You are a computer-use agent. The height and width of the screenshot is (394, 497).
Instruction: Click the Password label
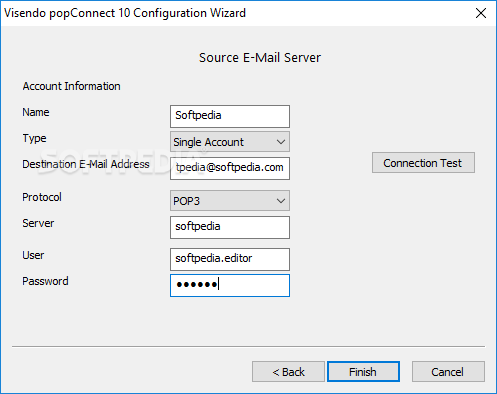click(x=45, y=281)
